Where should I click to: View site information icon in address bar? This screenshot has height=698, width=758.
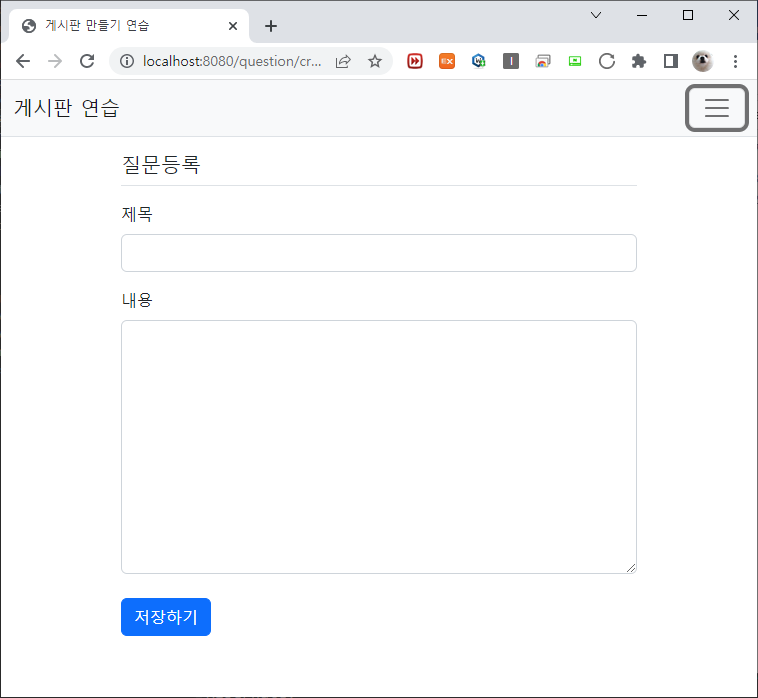tap(127, 61)
